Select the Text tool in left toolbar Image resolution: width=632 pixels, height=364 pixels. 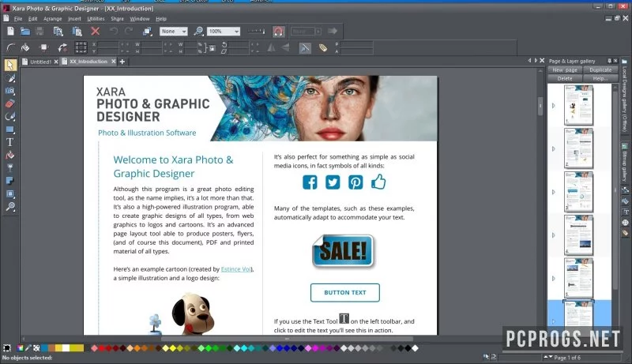(x=10, y=142)
